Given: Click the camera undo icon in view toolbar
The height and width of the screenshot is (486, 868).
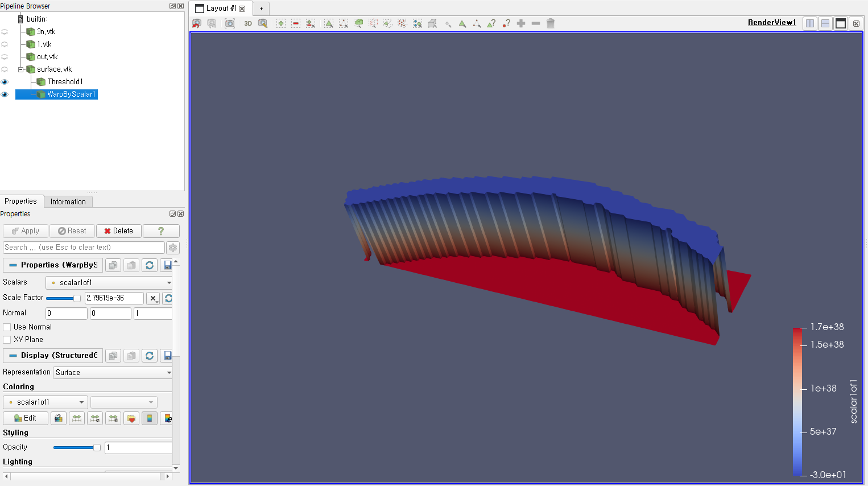Looking at the screenshot, I should 197,23.
